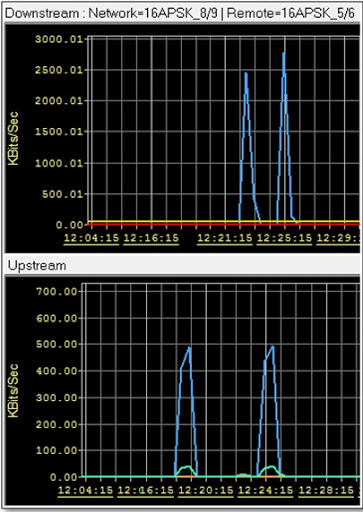Click the Upstream 200.00 axis value
363x512 pixels.
click(x=57, y=425)
